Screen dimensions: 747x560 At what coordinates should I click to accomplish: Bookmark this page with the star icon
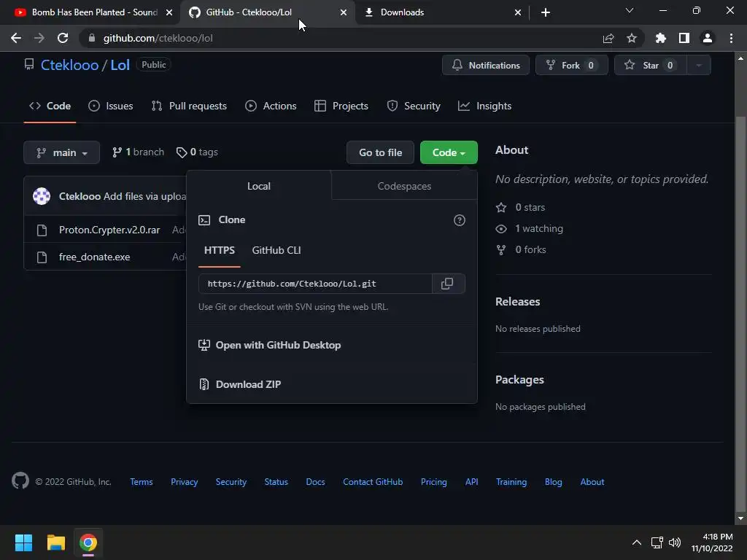(632, 38)
